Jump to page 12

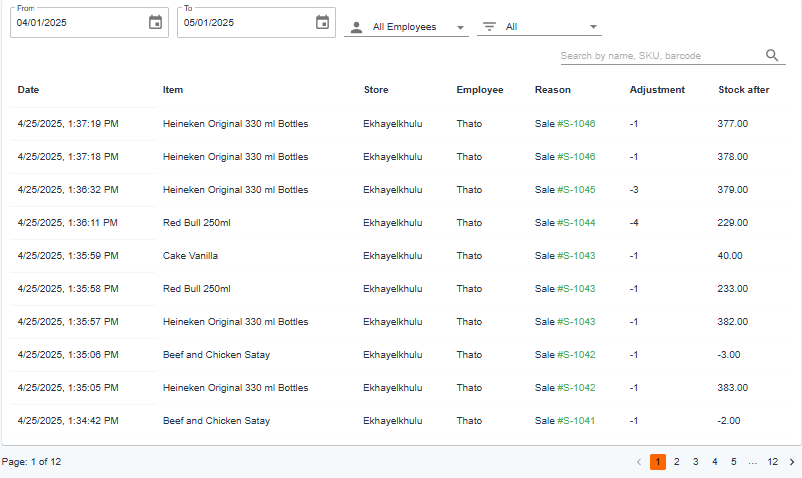(x=772, y=462)
